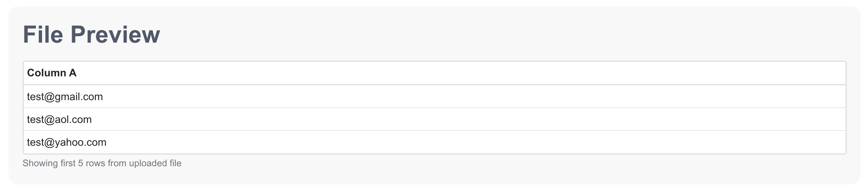This screenshot has height=195, width=868.
Task: Select the test@aol.com table cell
Action: pyautogui.click(x=434, y=119)
